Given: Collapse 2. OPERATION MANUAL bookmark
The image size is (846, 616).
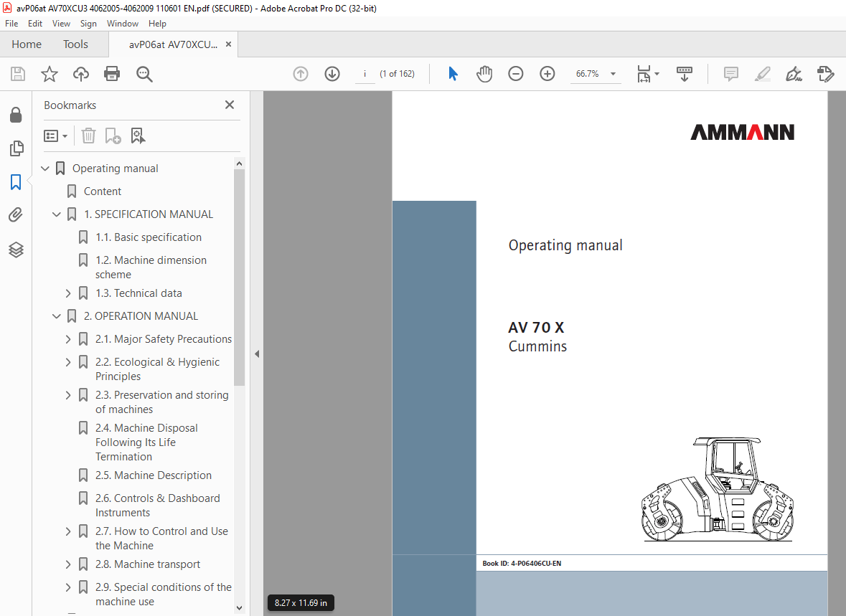Looking at the screenshot, I should [56, 316].
